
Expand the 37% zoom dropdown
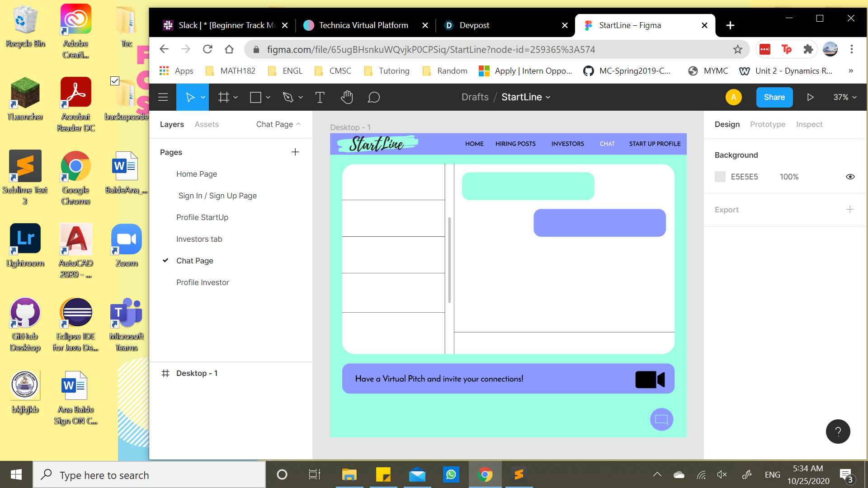[x=845, y=97]
